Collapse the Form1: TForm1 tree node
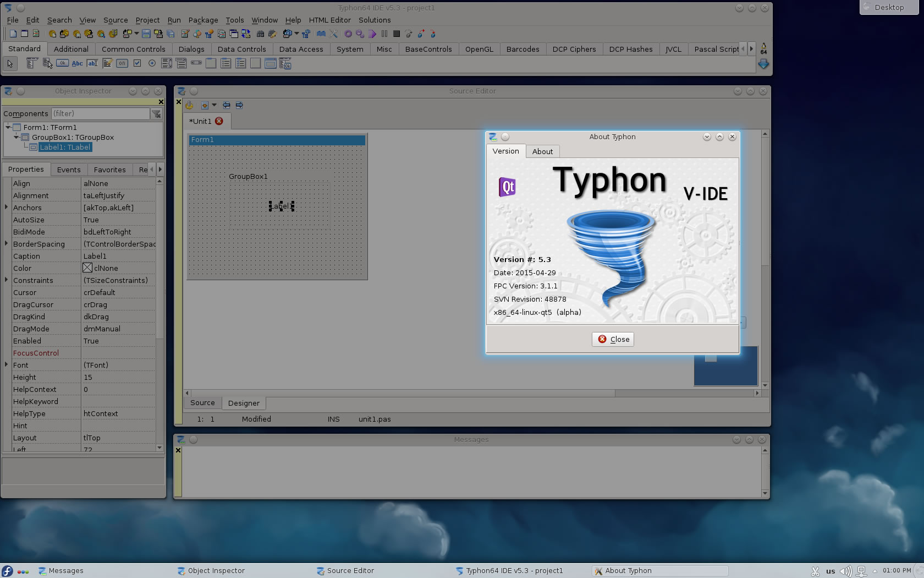Image resolution: width=924 pixels, height=578 pixels. (8, 127)
